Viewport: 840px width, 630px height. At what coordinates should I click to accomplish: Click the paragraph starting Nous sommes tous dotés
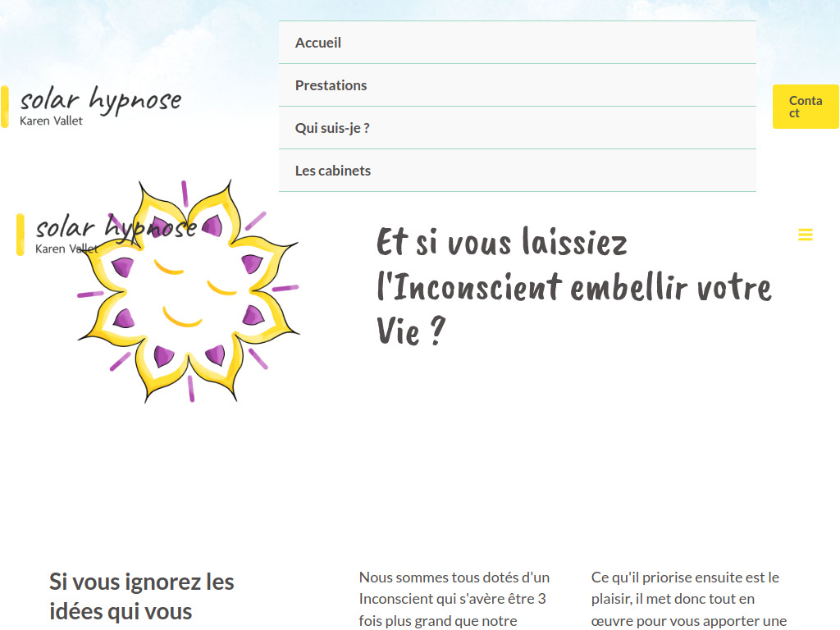(454, 599)
